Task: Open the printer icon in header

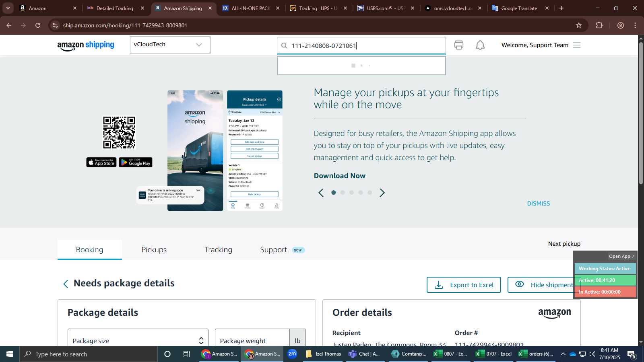Action: [x=459, y=45]
